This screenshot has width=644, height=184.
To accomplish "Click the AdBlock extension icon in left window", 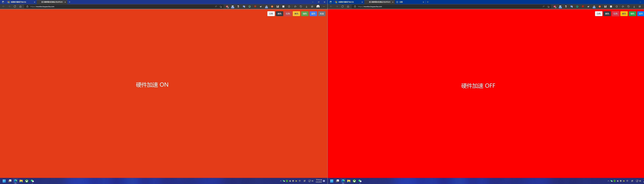I will [227, 7].
